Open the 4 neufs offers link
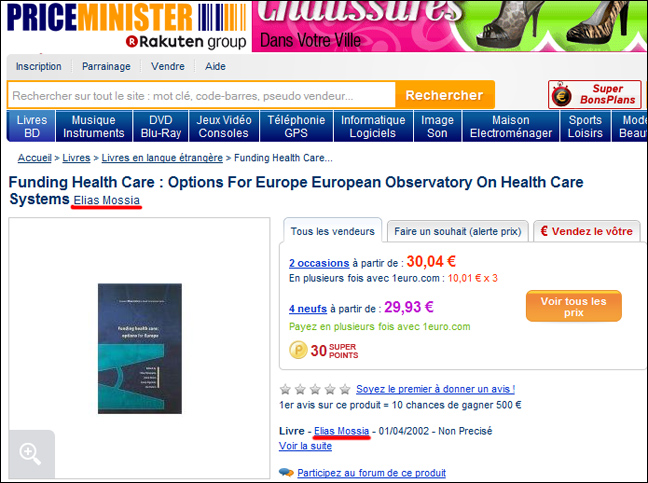Screen dimensions: 648x483 coord(308,309)
